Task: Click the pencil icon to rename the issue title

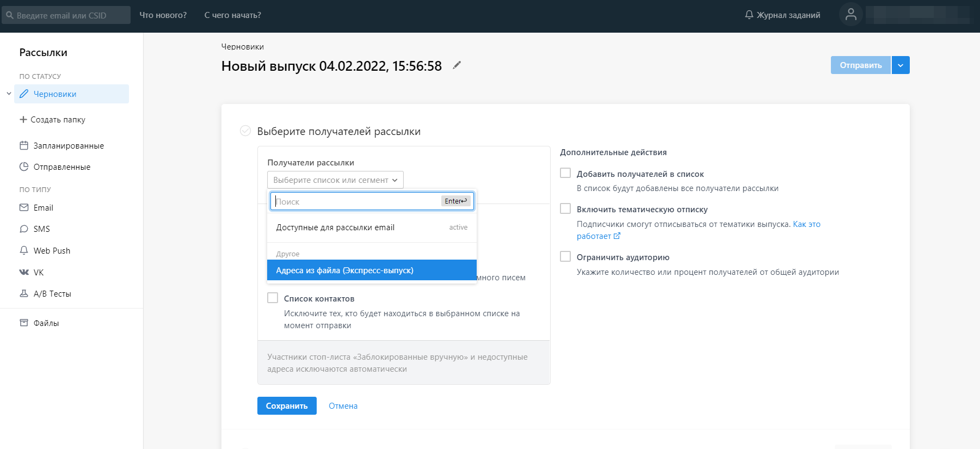Action: point(457,65)
